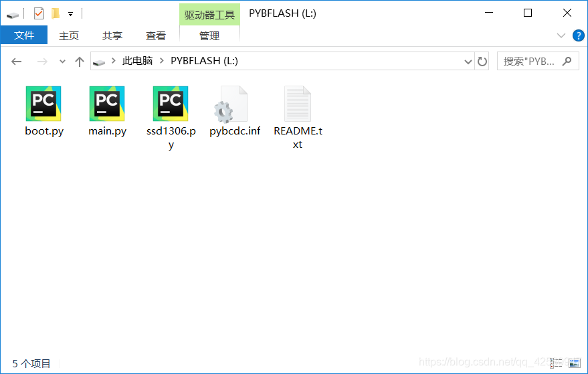This screenshot has width=588, height=374.
Task: Open Help with the question mark icon
Action: click(x=578, y=35)
